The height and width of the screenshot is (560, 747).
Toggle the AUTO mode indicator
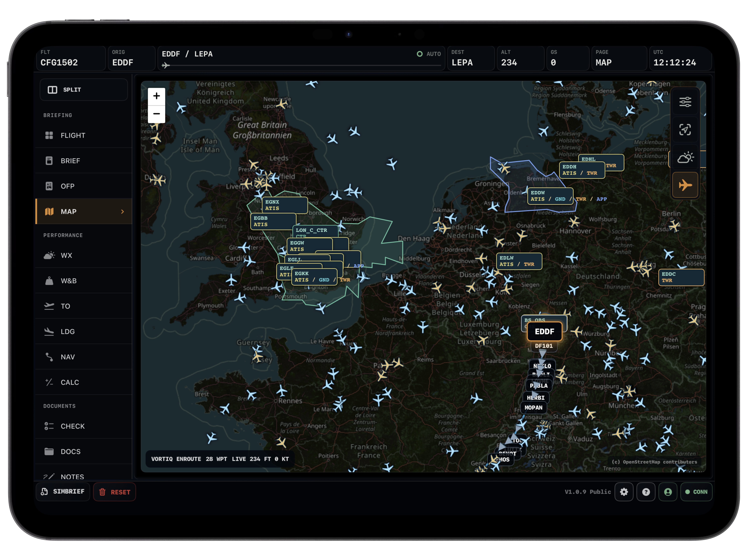pyautogui.click(x=429, y=54)
